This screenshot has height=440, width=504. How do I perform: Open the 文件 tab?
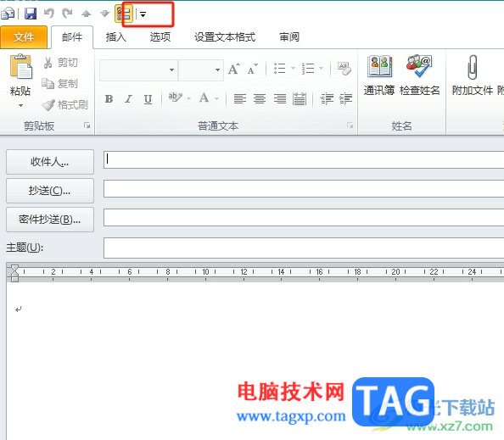point(24,37)
